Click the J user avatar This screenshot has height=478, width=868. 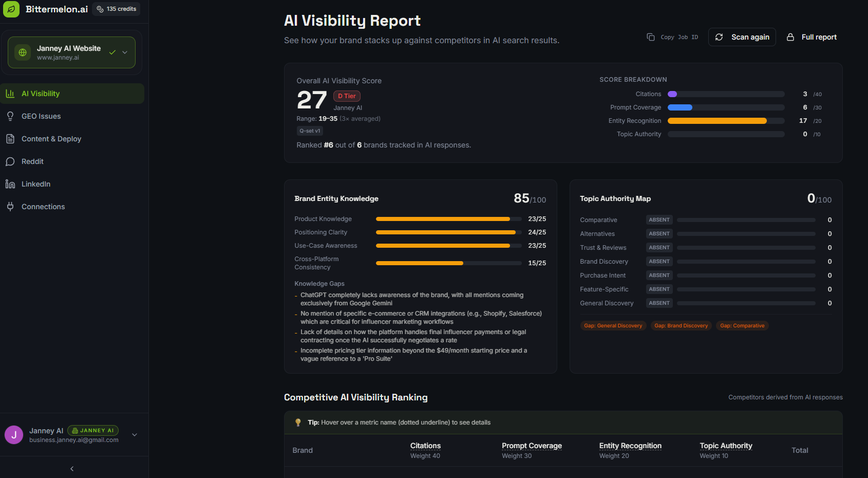point(14,435)
